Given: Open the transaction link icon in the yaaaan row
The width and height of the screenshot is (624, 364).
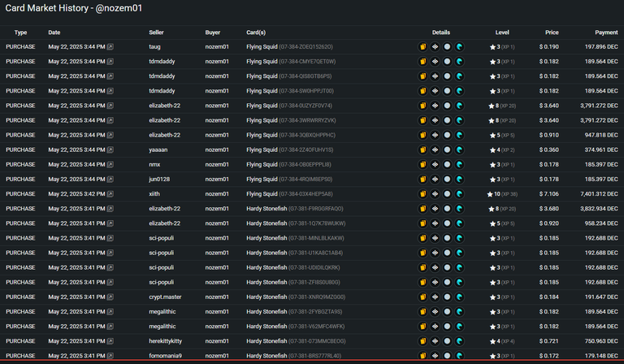Looking at the screenshot, I should pyautogui.click(x=110, y=150).
